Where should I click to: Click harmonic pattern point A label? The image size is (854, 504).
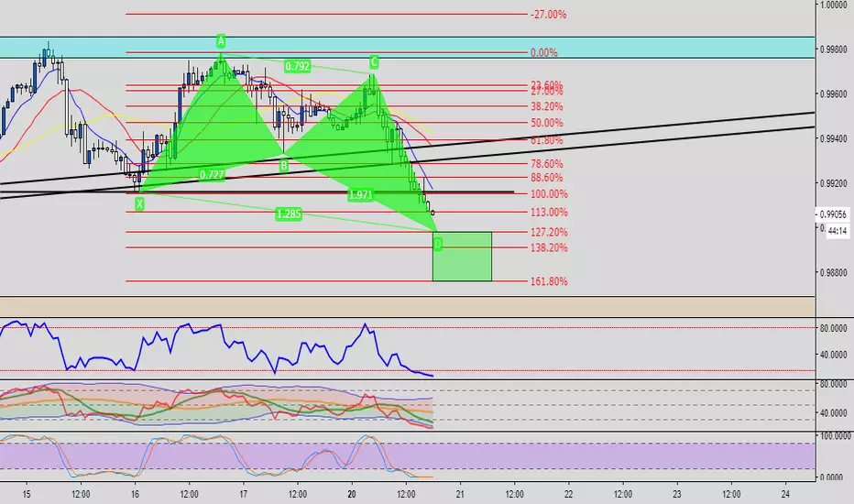click(221, 41)
